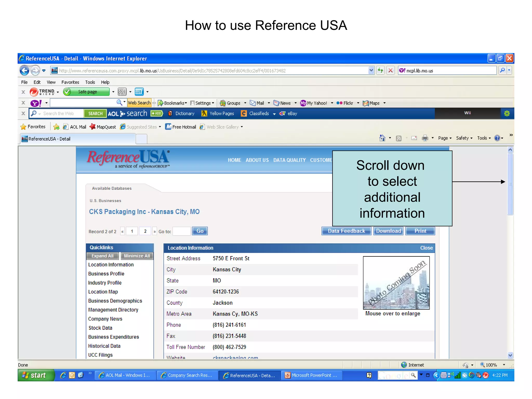Open Yahoo Settings dropdown
The image size is (532, 399).
coord(202,103)
